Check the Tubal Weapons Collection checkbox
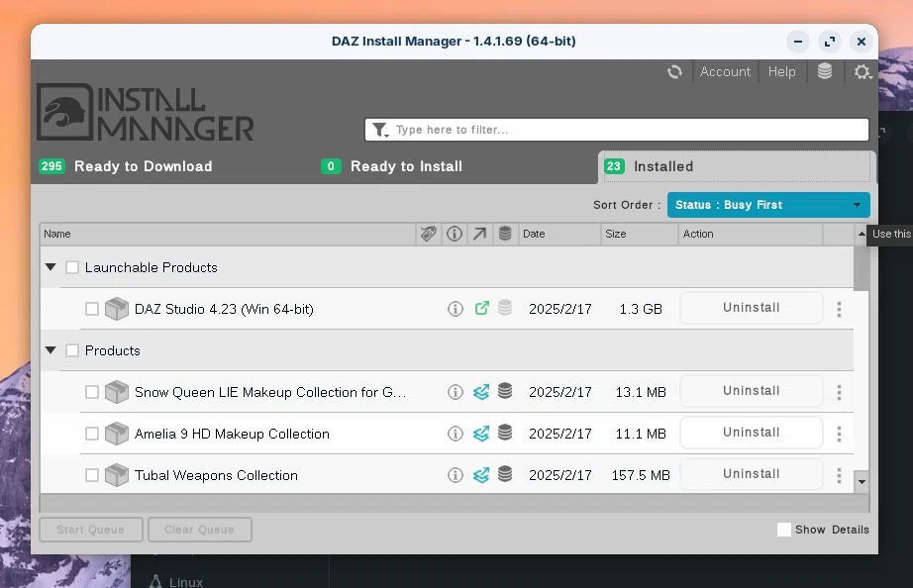The width and height of the screenshot is (913, 588). 91,475
